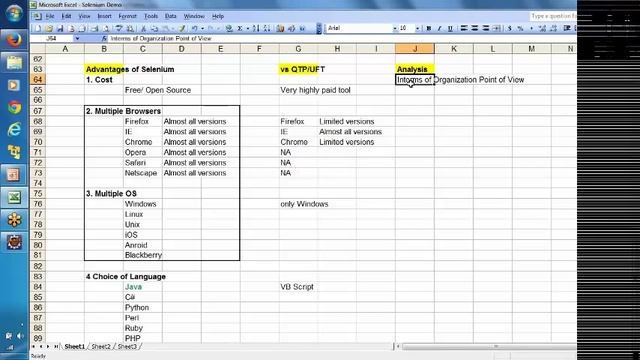Toggle Underline formatting
640x360 pixels.
(450, 28)
